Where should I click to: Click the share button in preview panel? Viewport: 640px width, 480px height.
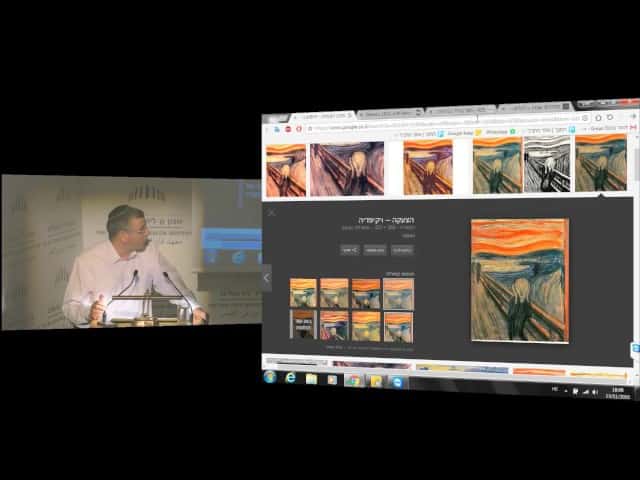[x=350, y=249]
